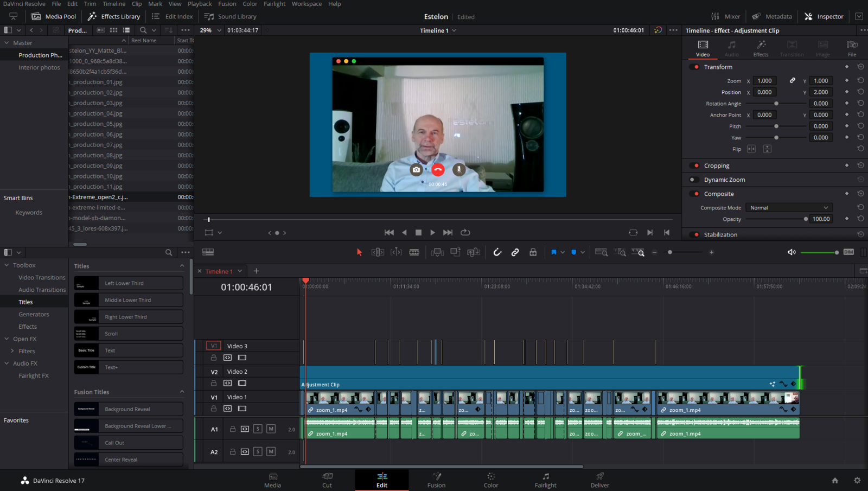
Task: Select the Left Lower Third title
Action: pos(129,283)
